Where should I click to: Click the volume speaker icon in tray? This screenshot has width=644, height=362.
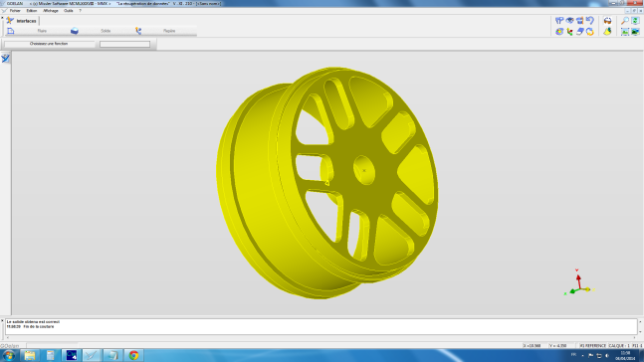[606, 356]
